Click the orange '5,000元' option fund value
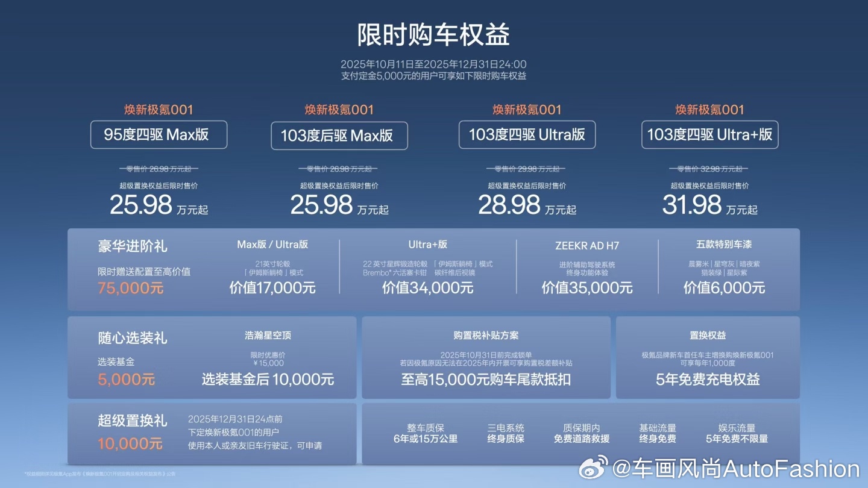868x488 pixels. coord(126,380)
